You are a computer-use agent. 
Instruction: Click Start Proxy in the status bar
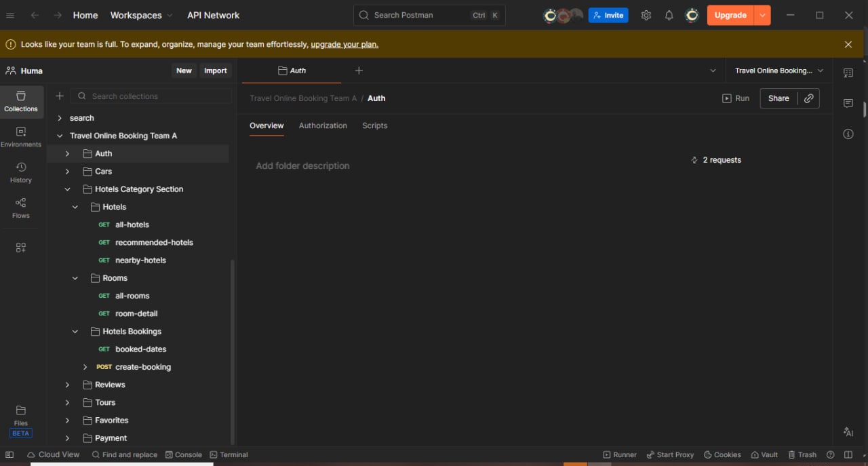point(670,454)
